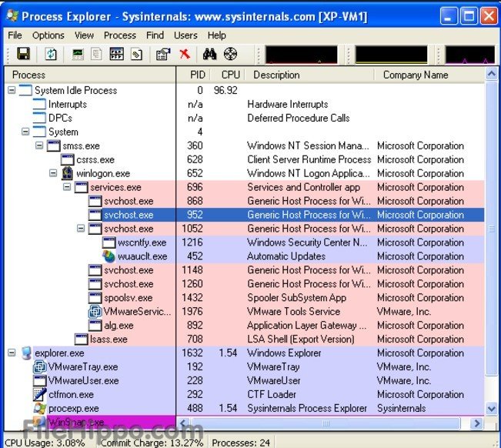This screenshot has width=501, height=448.
Task: Toggle the Show Lower Pane icon
Action: point(117,54)
